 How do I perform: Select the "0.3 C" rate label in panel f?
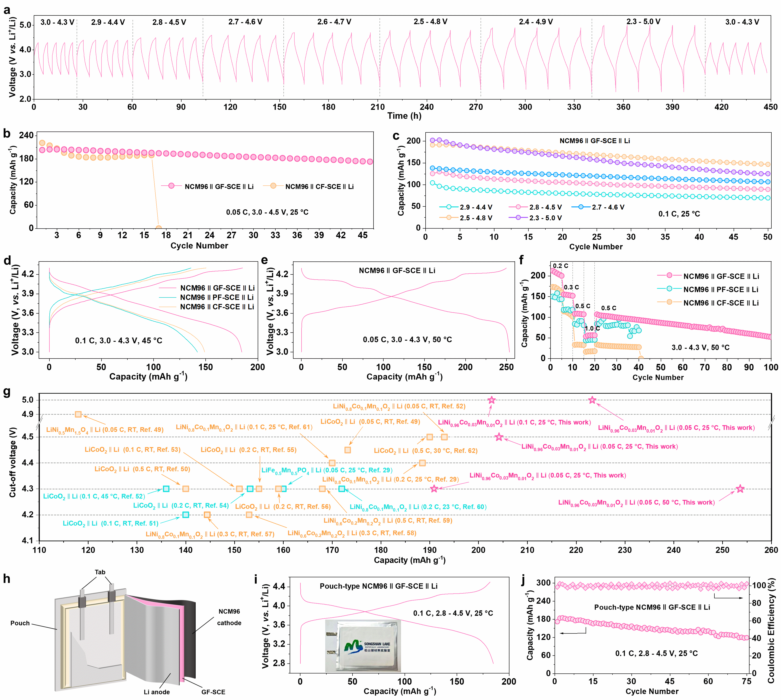click(571, 287)
